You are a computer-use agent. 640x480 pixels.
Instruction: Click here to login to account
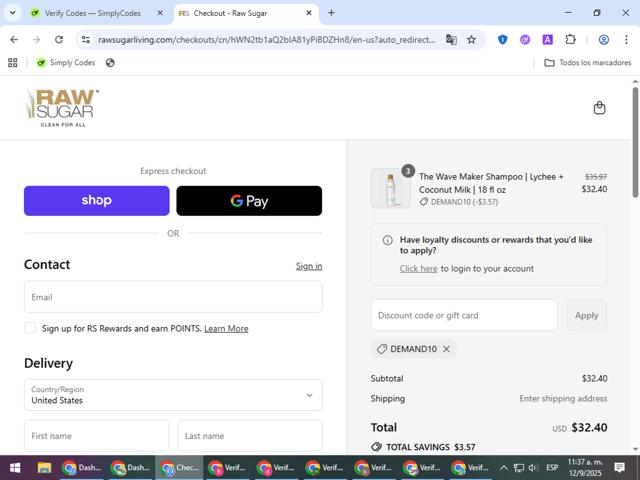(x=418, y=269)
